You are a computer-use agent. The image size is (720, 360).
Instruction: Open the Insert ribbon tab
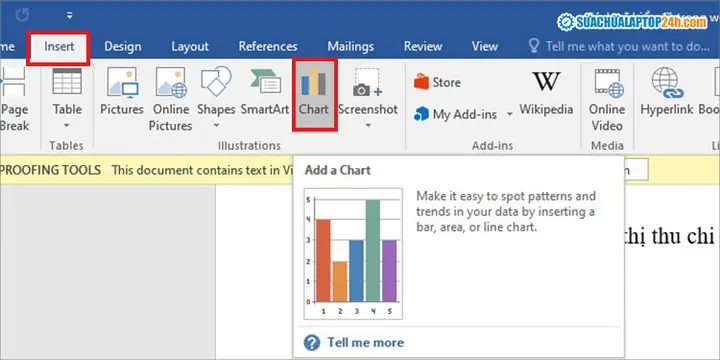click(x=59, y=46)
